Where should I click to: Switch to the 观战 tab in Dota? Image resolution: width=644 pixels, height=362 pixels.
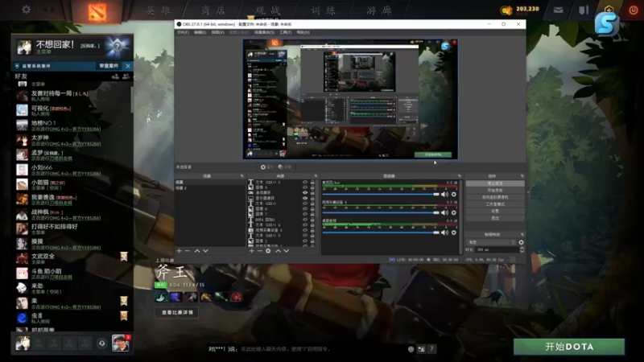pos(268,10)
